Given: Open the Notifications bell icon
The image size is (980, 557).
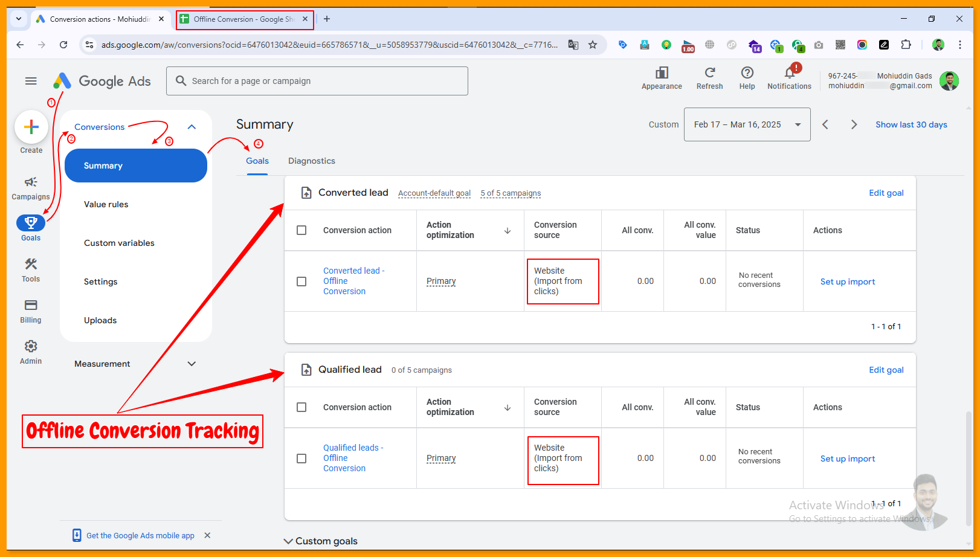Looking at the screenshot, I should [789, 73].
